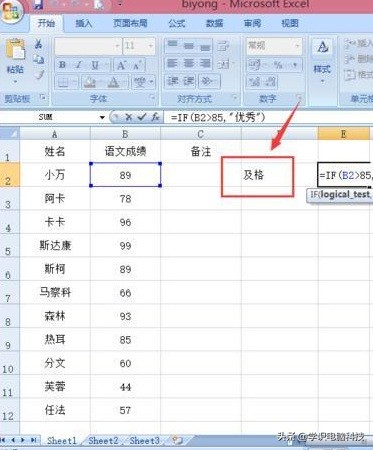
Task: Switch to the 视图 ribbon tab
Action: pyautogui.click(x=290, y=23)
